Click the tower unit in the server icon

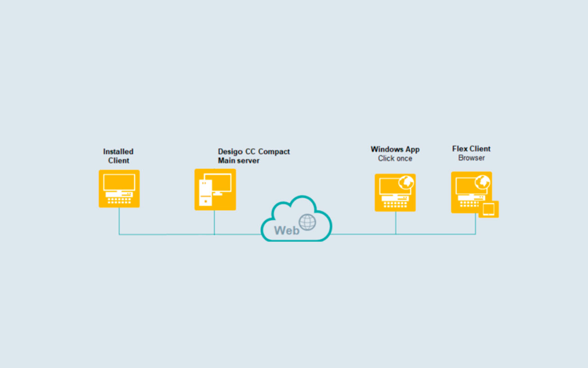(x=205, y=193)
